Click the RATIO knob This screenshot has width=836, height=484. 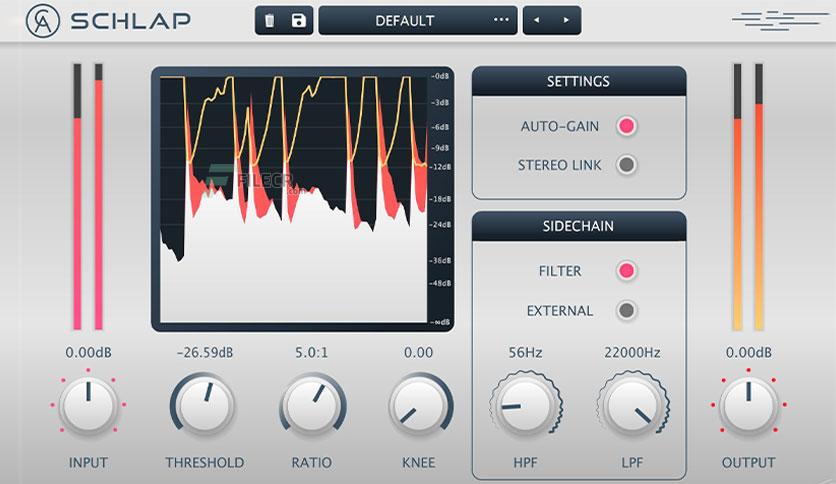[x=312, y=405]
